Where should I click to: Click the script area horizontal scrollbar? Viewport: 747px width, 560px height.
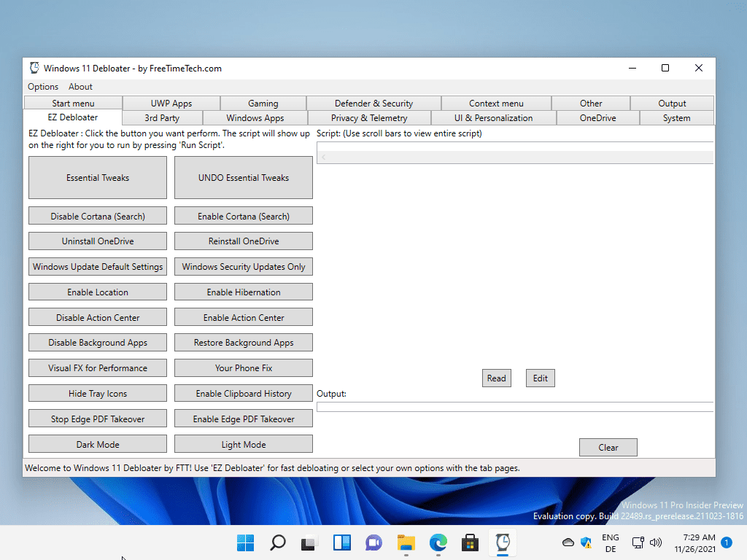[x=514, y=156]
